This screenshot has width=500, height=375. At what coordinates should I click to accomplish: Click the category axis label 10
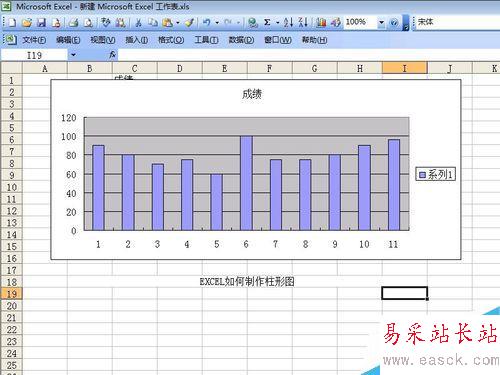[x=364, y=244]
